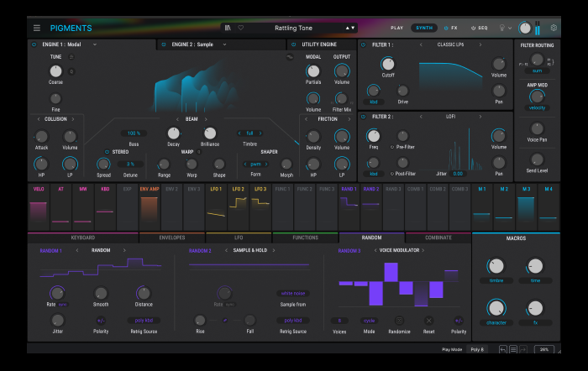Toggle the Stereo power switch

point(107,152)
